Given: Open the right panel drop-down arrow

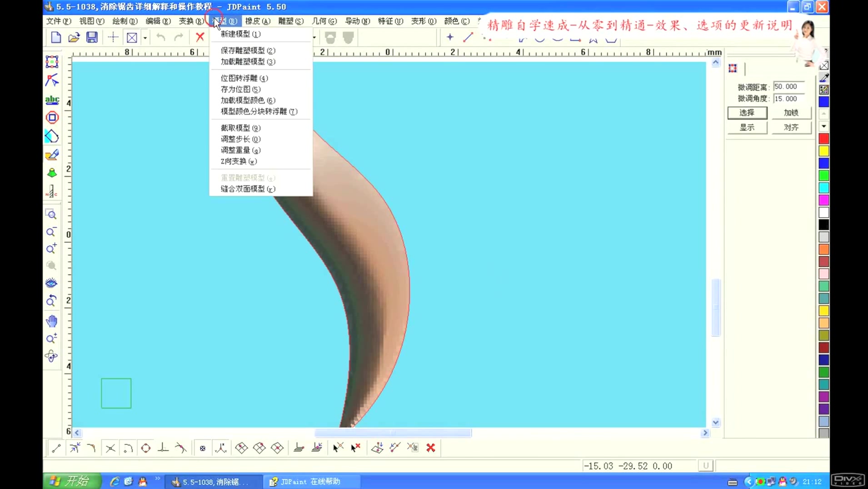Looking at the screenshot, I should [823, 126].
